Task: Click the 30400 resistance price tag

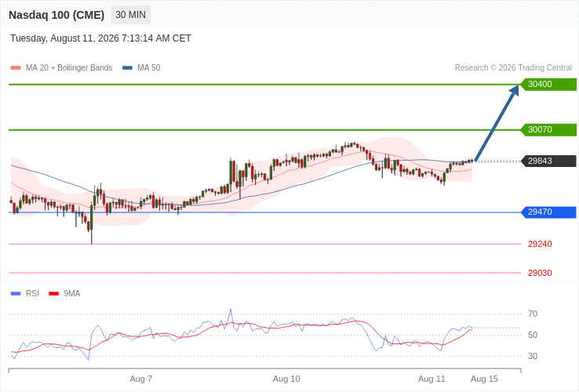Action: (548, 84)
